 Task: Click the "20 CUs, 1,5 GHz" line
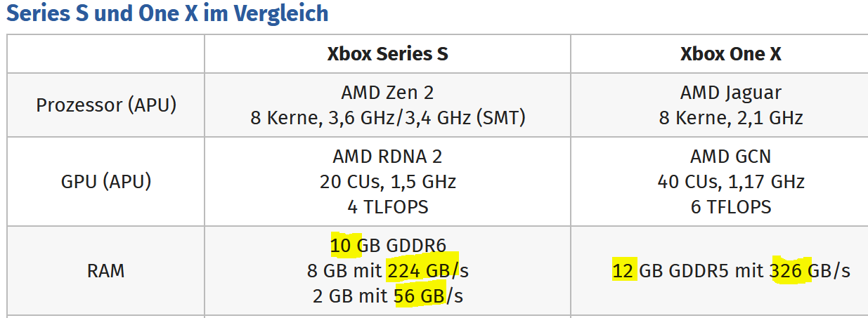(387, 182)
